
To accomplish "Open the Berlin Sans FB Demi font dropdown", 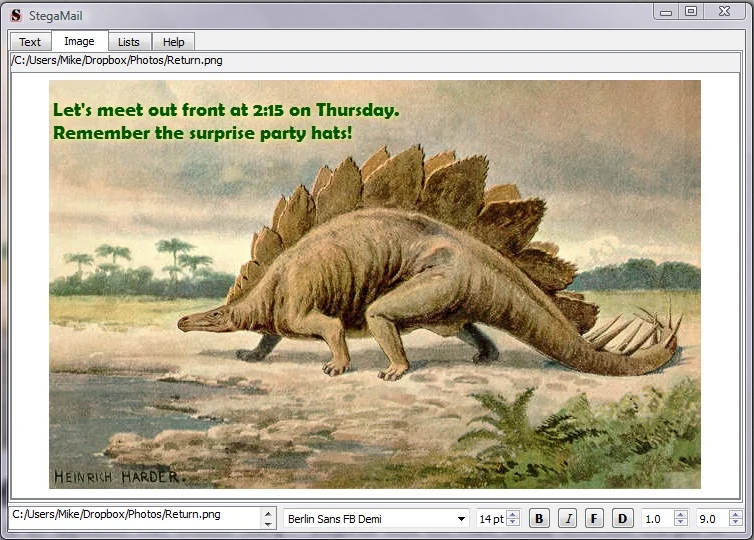I will (x=376, y=519).
